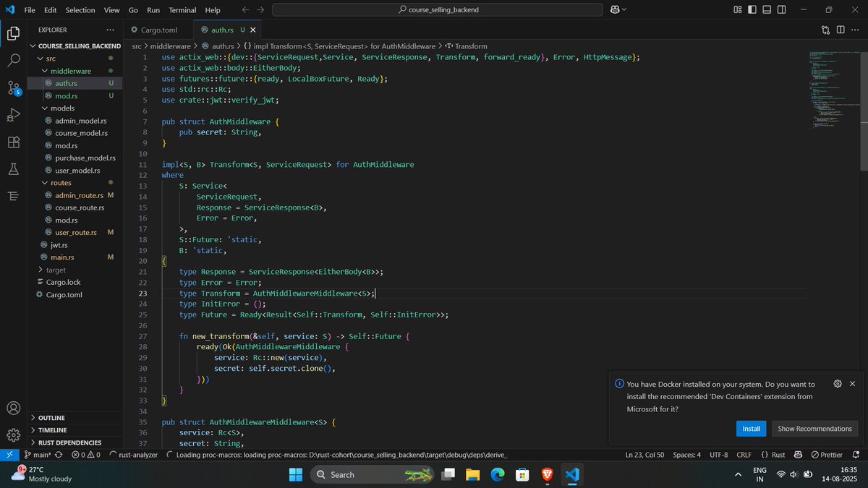
Task: Click the taskbar Search box
Action: pos(373,474)
